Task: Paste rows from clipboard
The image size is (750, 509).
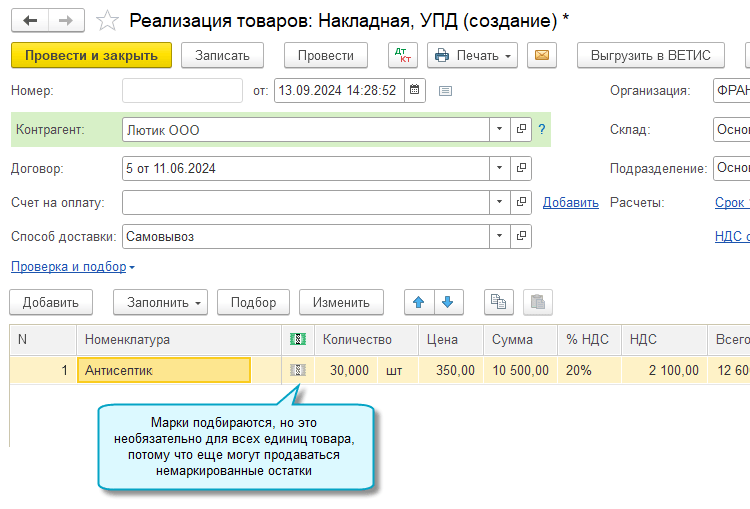Action: 538,302
